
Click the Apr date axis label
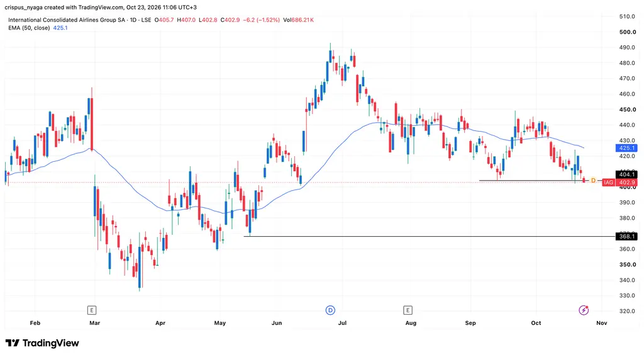point(160,323)
